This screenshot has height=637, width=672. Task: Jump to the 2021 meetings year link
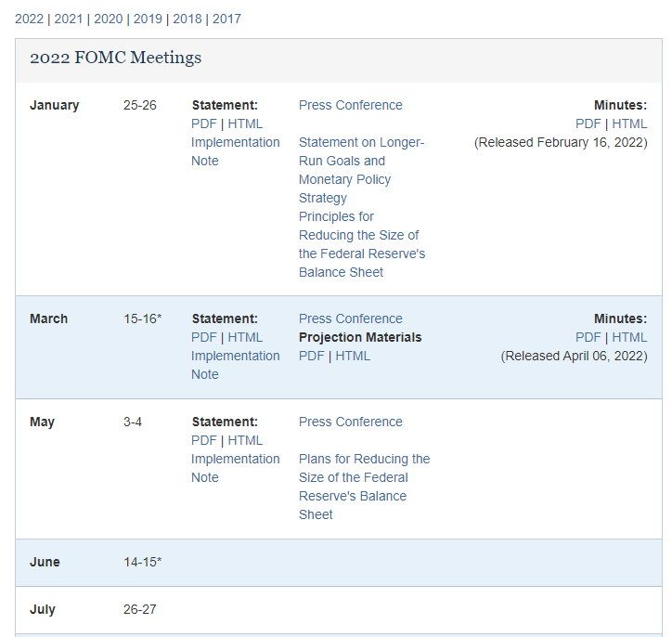point(68,19)
